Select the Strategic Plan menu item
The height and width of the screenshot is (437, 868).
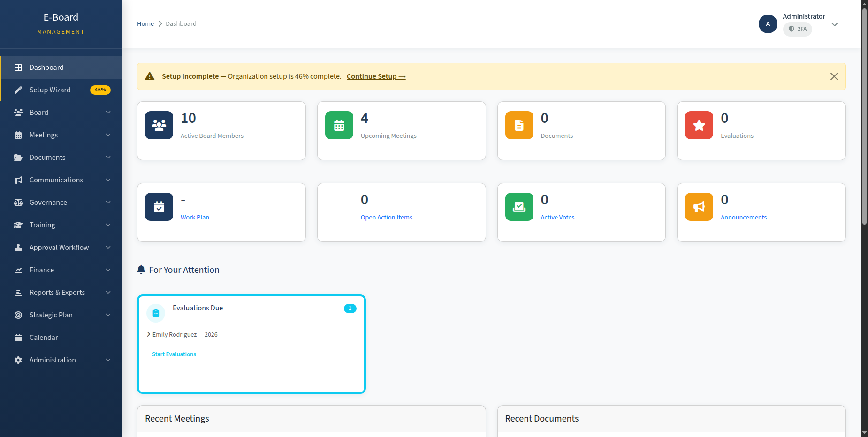61,315
